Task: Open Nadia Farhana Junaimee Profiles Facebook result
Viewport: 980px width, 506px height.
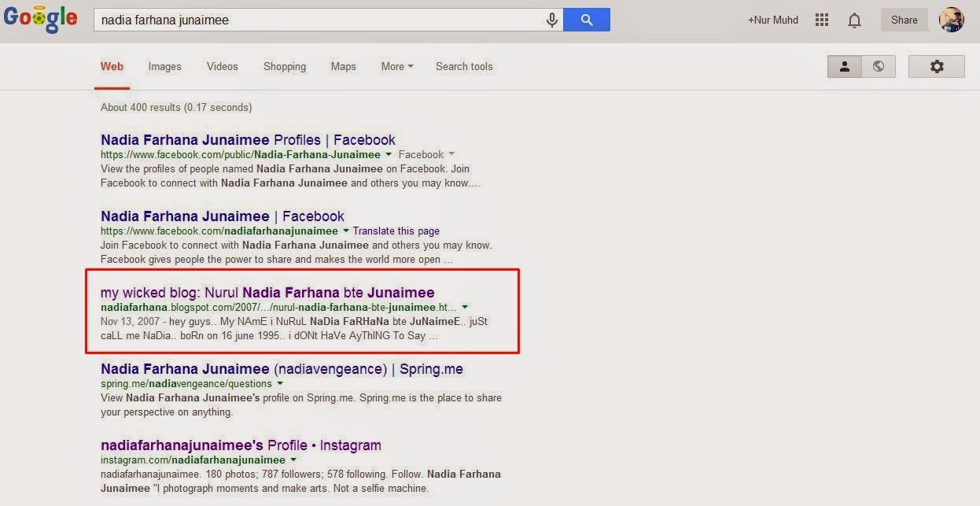Action: point(248,140)
